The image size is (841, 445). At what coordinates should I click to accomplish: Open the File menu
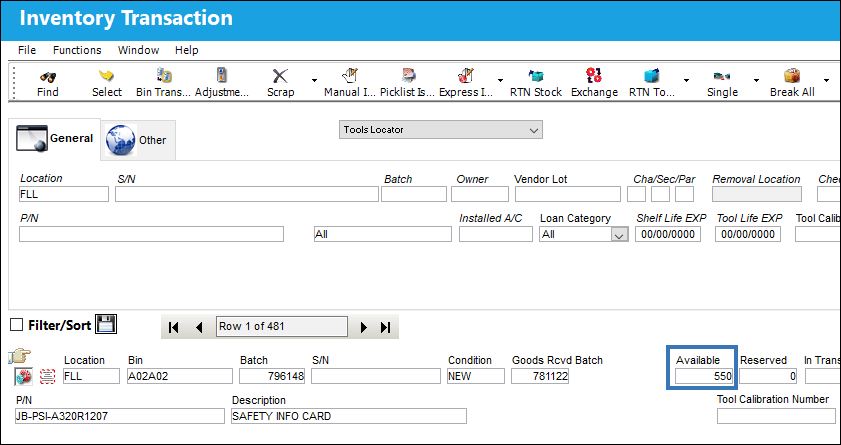tap(27, 50)
